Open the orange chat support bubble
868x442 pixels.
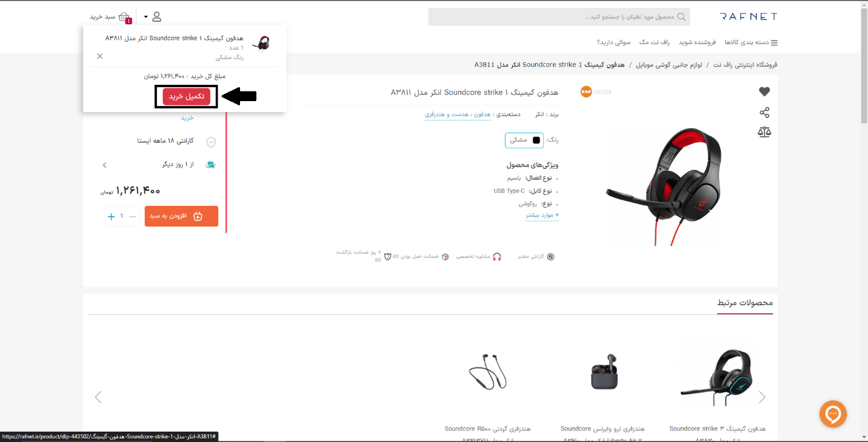[833, 415]
